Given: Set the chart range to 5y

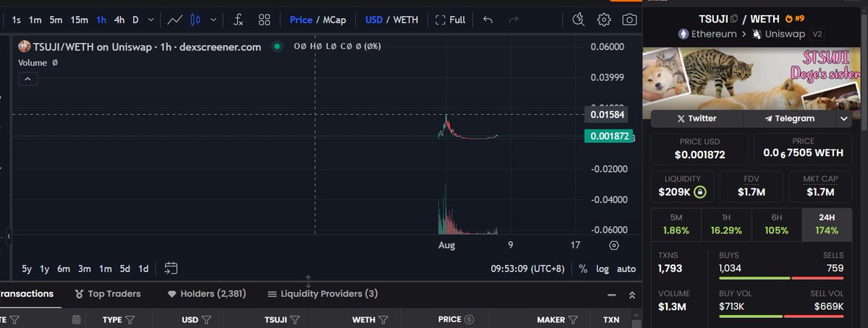Looking at the screenshot, I should point(27,269).
